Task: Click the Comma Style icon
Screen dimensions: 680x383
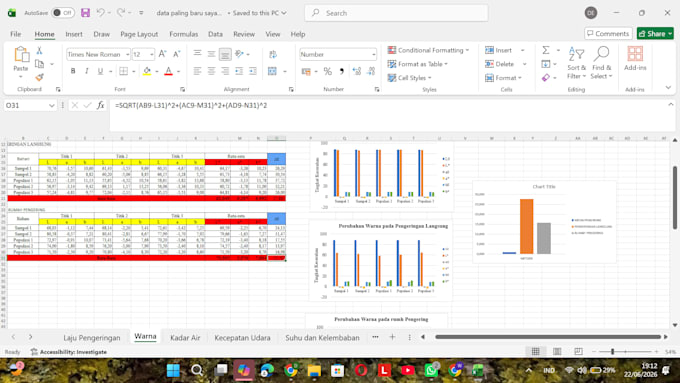Action: pyautogui.click(x=342, y=71)
